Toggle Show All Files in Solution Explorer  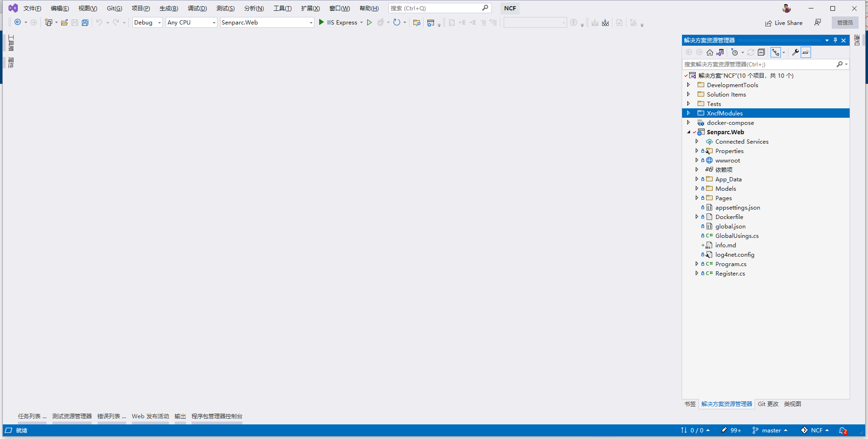[x=776, y=52]
